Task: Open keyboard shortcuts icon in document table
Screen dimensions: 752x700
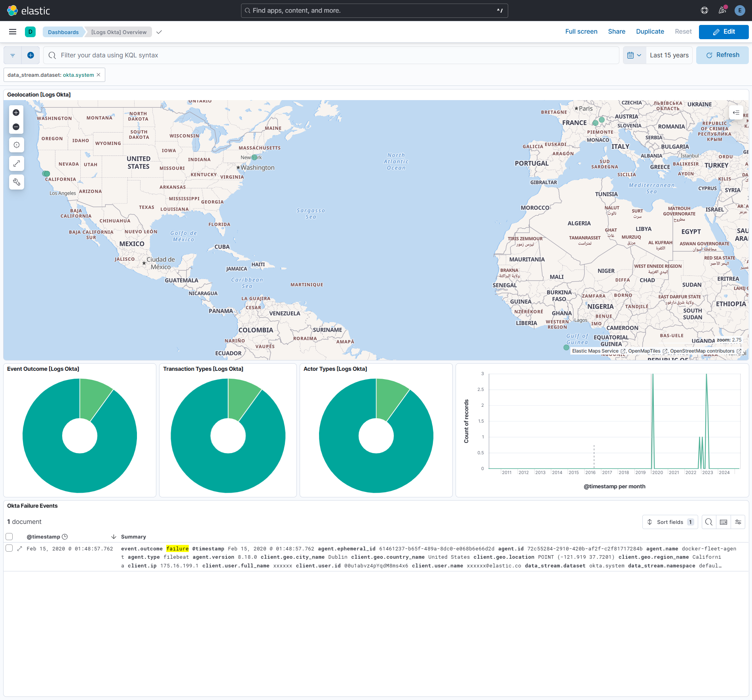Action: coord(723,522)
